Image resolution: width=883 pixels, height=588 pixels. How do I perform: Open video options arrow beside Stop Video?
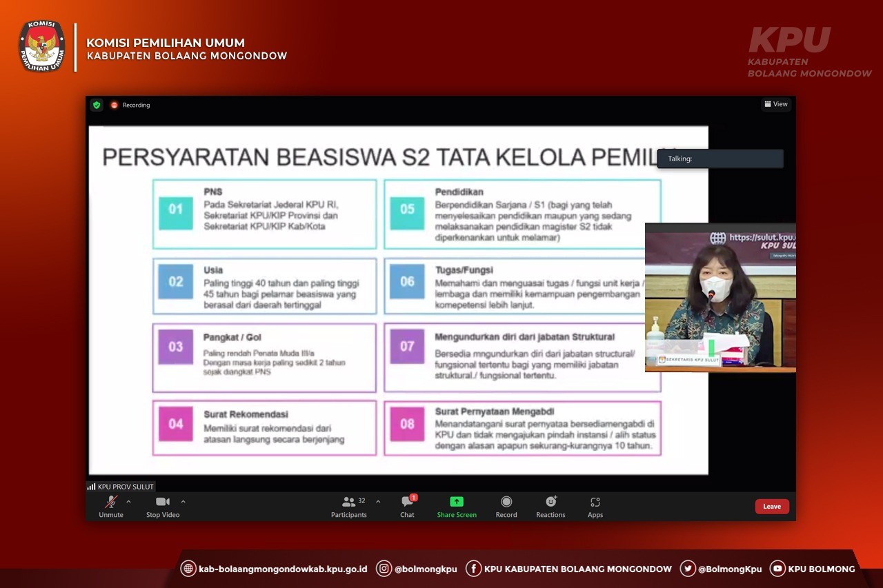click(183, 502)
